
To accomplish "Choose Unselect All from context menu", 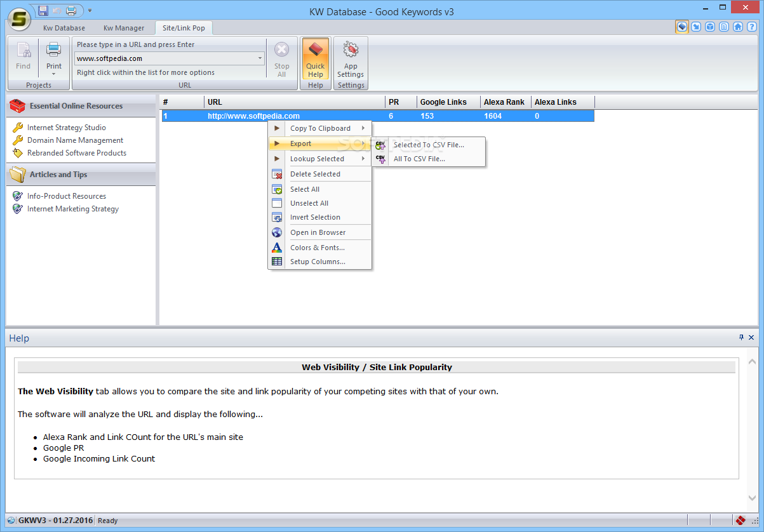I will [319, 203].
